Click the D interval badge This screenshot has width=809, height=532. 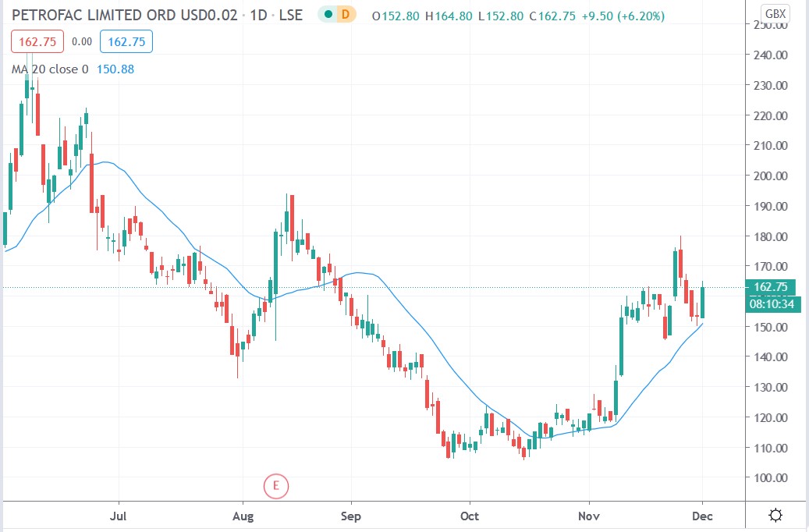346,15
